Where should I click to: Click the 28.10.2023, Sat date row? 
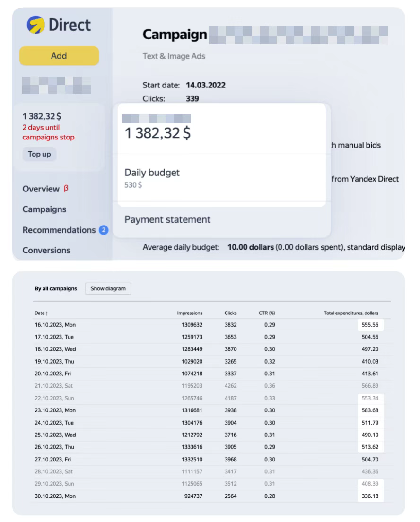click(x=211, y=472)
